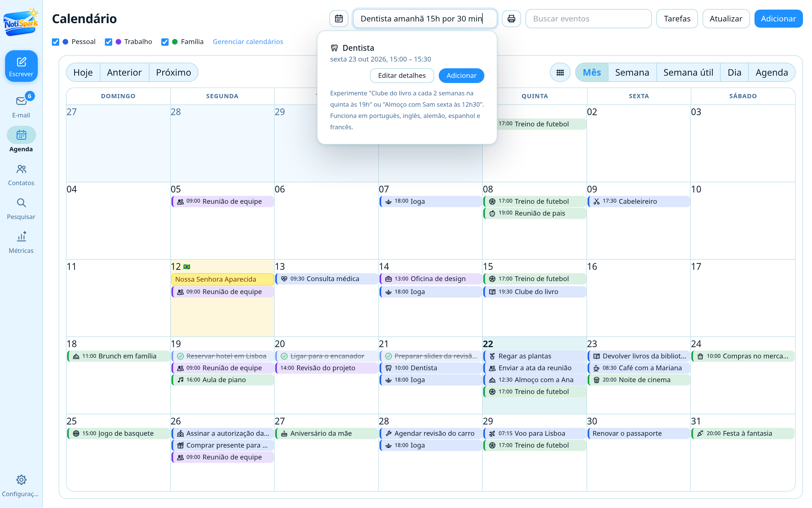Switch to the Agenda list view tab
Viewport: 812px width, 508px height.
pos(771,72)
